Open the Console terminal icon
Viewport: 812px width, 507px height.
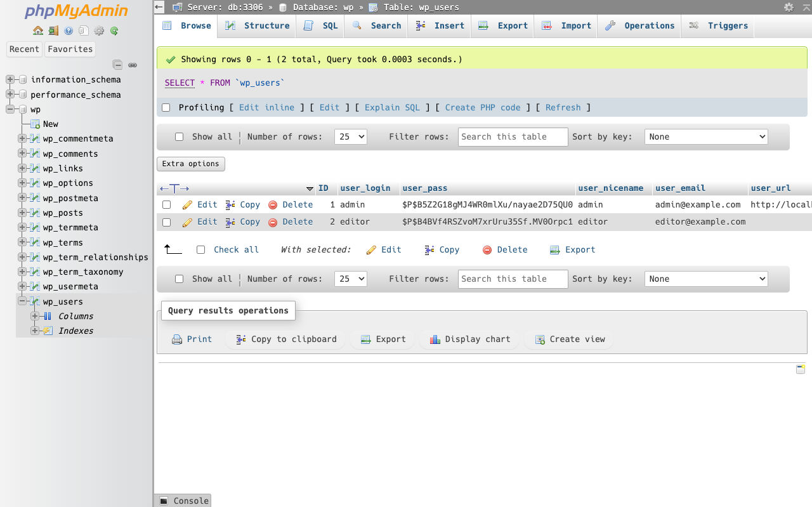(x=164, y=501)
